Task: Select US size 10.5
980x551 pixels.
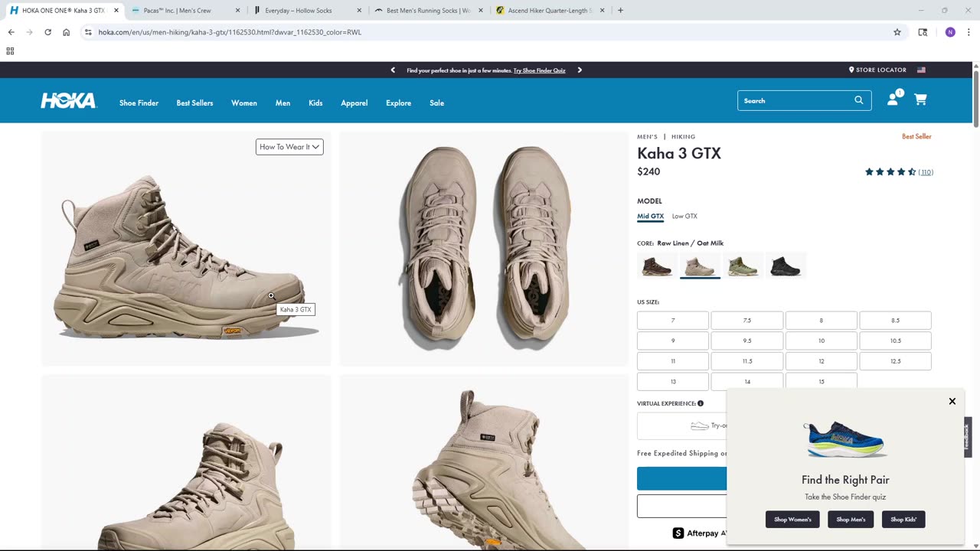Action: (x=895, y=341)
